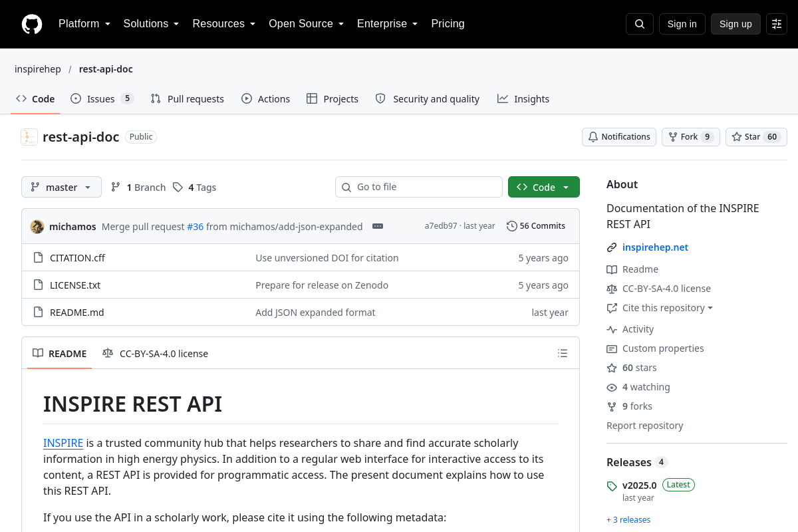Click the pulse icon beside Activity

tap(612, 329)
